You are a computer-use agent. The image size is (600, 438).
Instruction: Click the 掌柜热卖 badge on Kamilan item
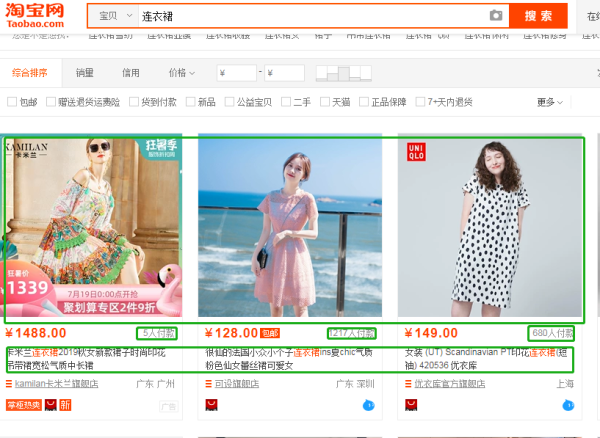(x=24, y=405)
